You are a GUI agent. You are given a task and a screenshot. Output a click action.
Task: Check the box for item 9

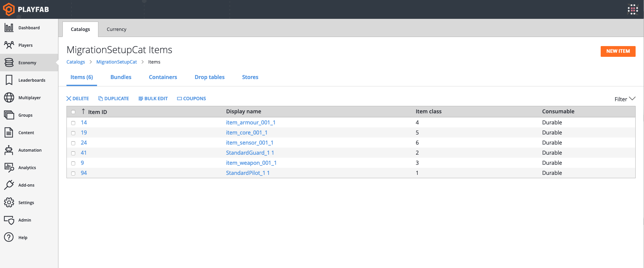(x=73, y=163)
